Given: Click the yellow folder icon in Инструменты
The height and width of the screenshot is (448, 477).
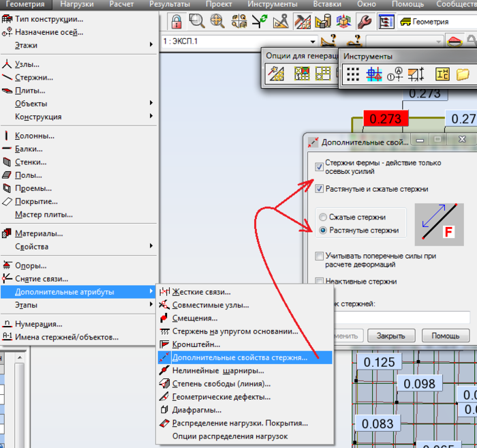Looking at the screenshot, I should coord(463,74).
